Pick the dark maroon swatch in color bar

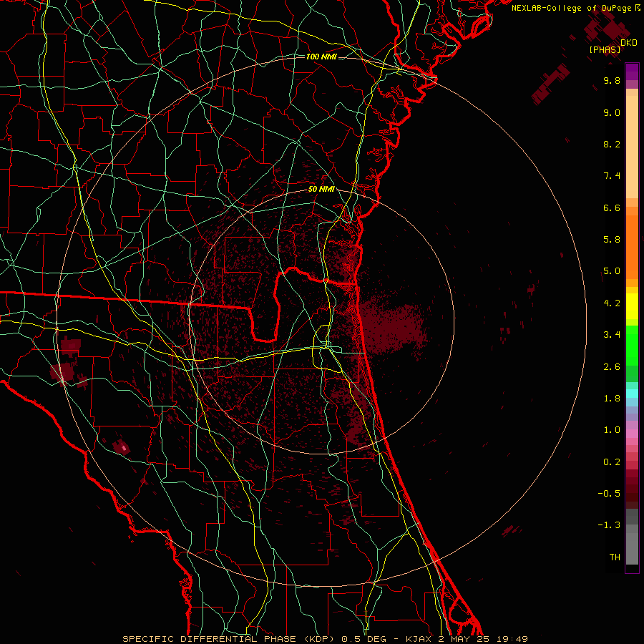pyautogui.click(x=632, y=489)
